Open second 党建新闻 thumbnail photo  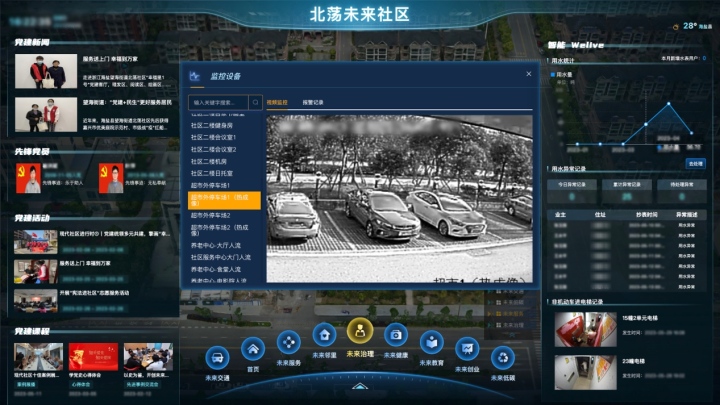(46, 114)
